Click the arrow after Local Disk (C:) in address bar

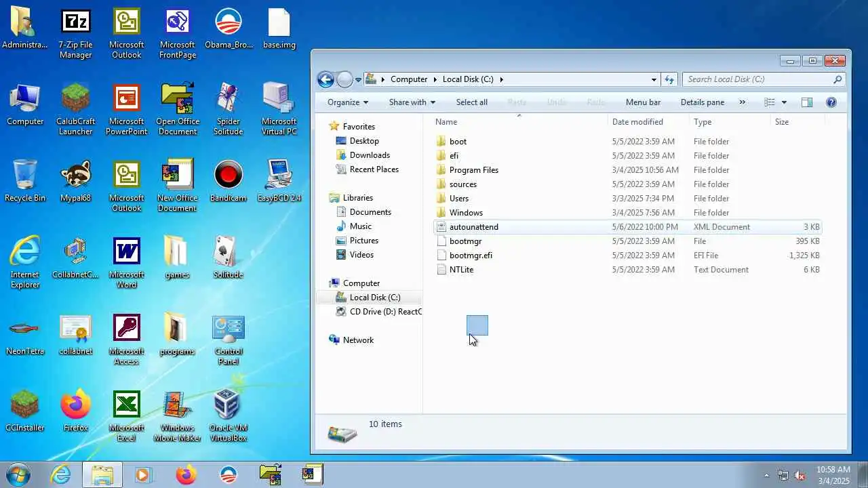tap(502, 79)
